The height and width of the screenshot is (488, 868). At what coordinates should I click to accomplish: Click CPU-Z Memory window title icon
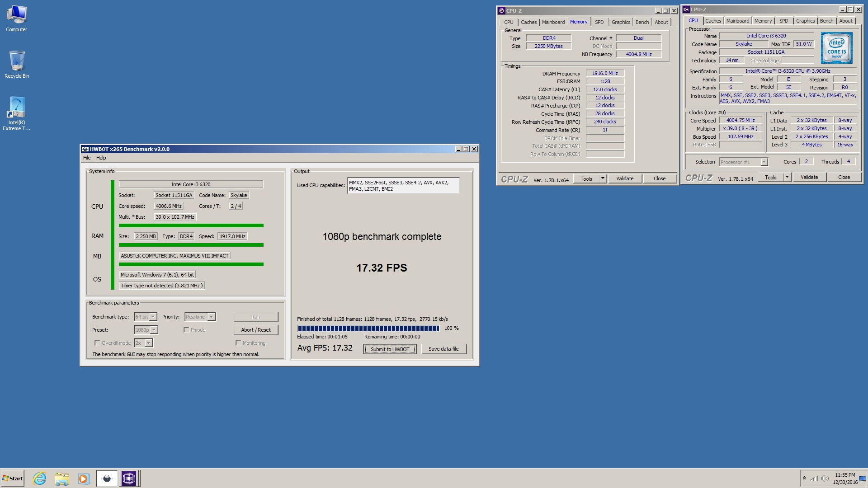click(x=501, y=11)
